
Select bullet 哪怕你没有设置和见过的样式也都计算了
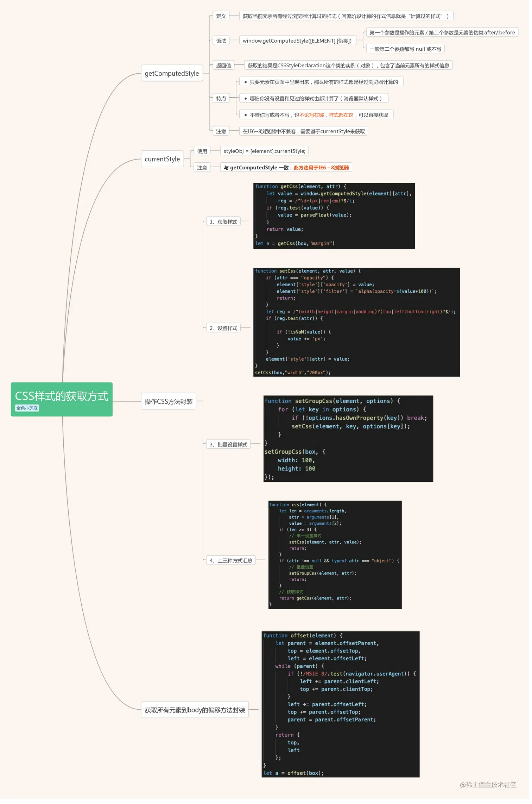316,99
